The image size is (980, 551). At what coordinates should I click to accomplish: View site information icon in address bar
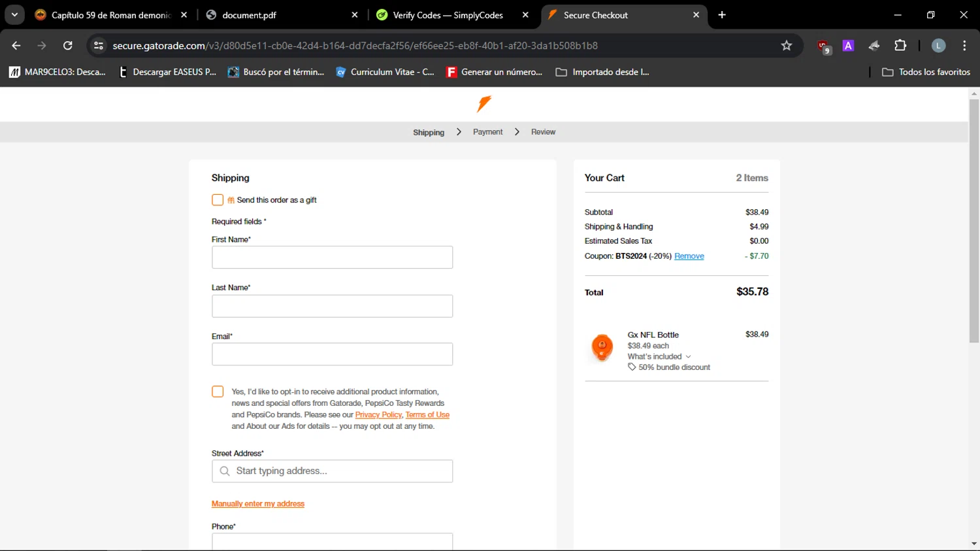point(99,46)
